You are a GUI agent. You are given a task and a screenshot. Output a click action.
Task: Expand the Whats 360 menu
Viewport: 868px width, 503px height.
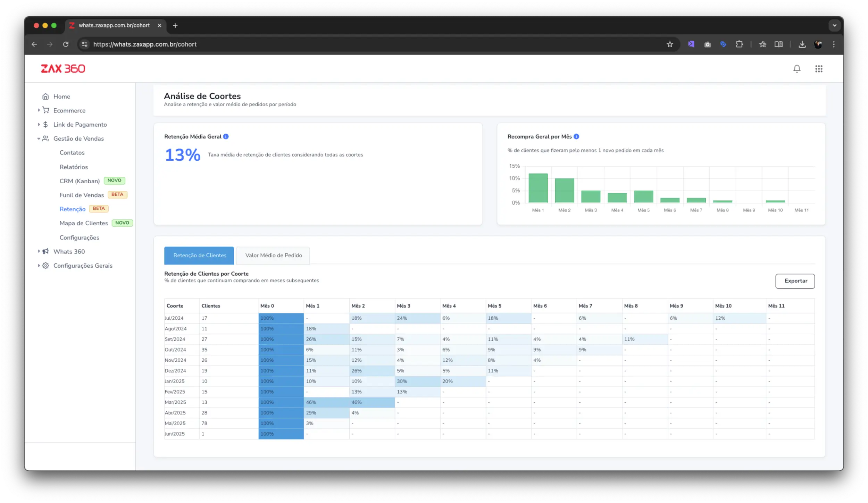point(69,251)
